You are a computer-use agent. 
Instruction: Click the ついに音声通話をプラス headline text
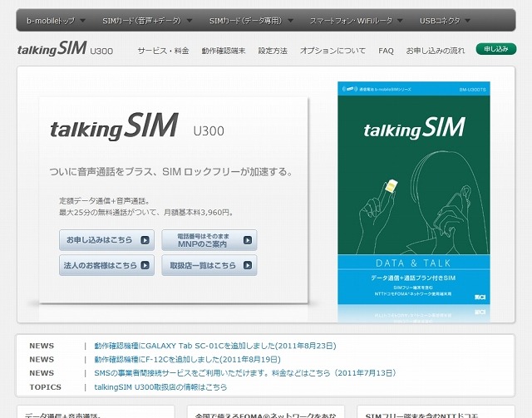coord(171,172)
